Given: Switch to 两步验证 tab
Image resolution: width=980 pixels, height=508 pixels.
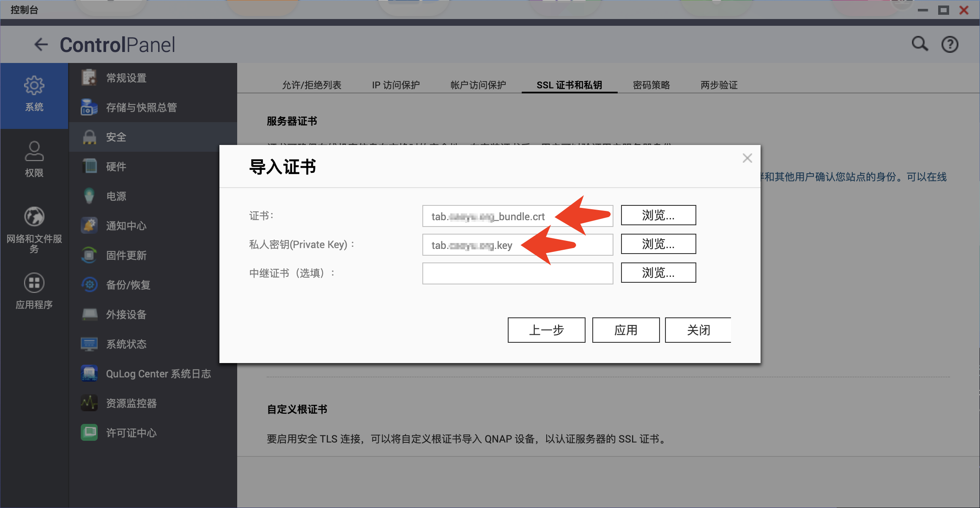Looking at the screenshot, I should (x=719, y=85).
